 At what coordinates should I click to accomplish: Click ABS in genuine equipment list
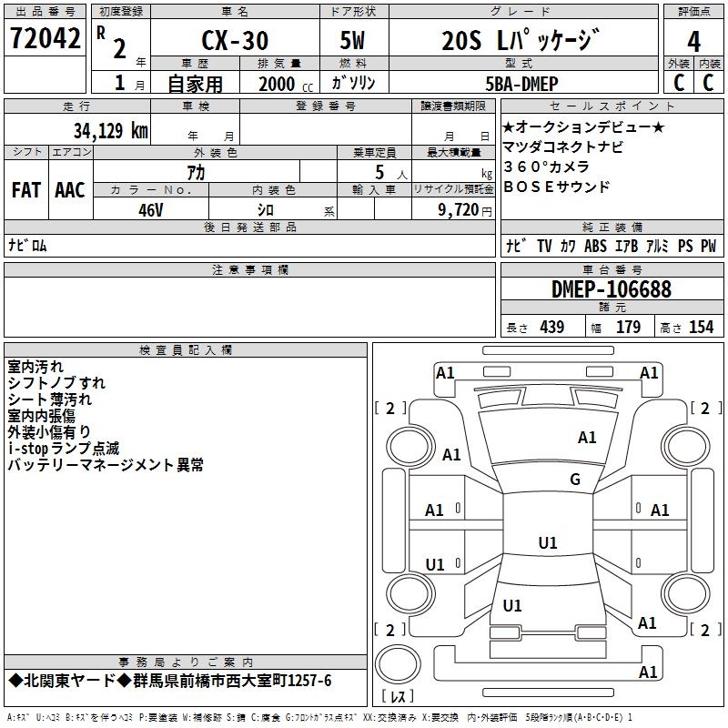tap(595, 246)
